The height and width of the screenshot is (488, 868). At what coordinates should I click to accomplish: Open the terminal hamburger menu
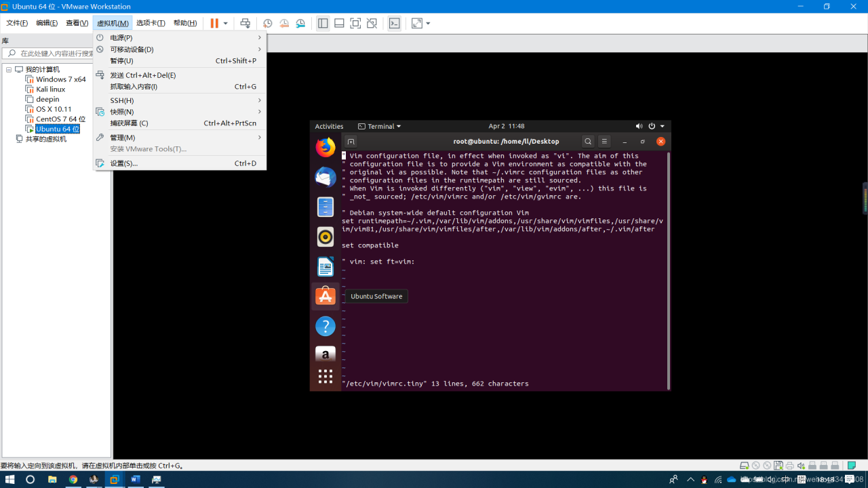tap(604, 142)
